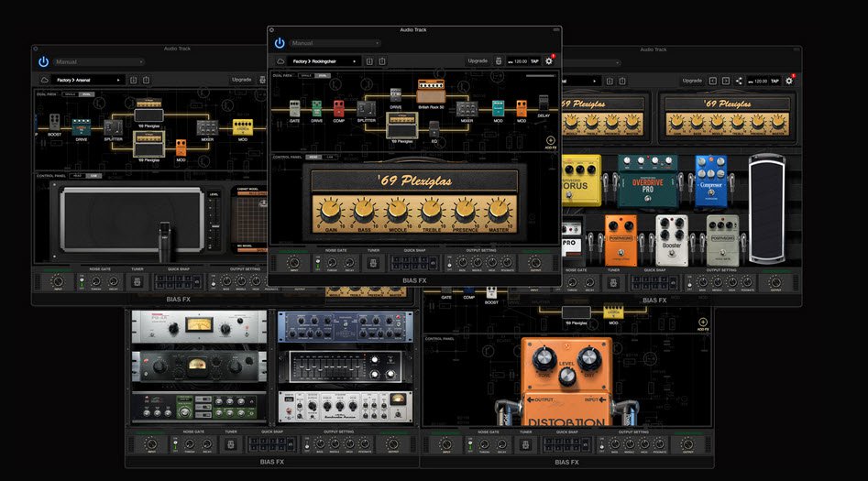Click the ADD FX button in bottom-right window

pyautogui.click(x=702, y=322)
